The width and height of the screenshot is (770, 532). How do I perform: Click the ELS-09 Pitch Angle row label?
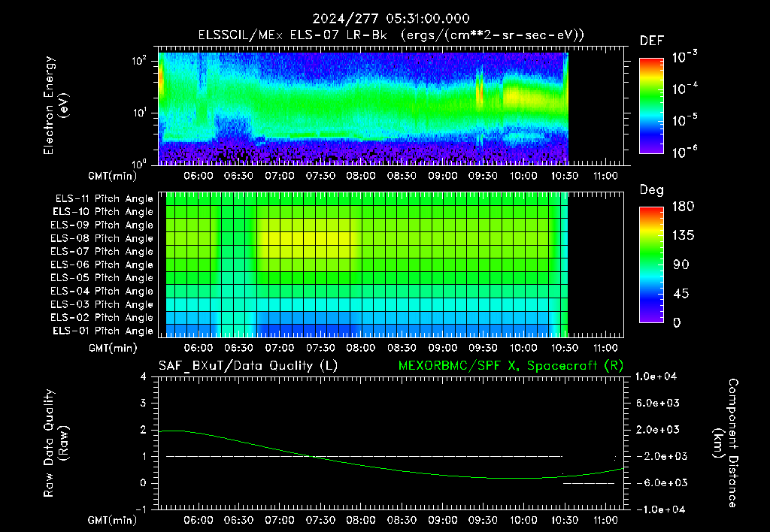[x=102, y=225]
